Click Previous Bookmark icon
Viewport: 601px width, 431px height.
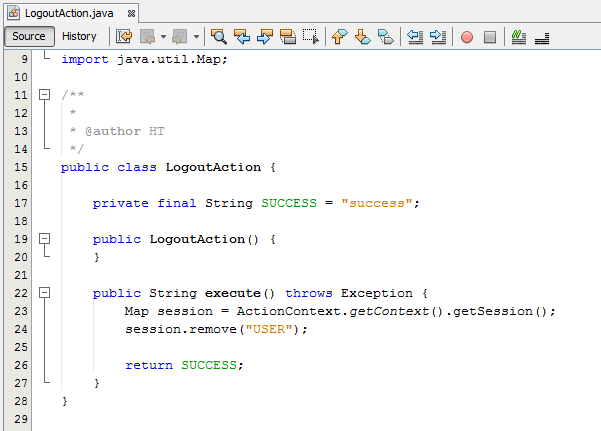click(x=340, y=37)
